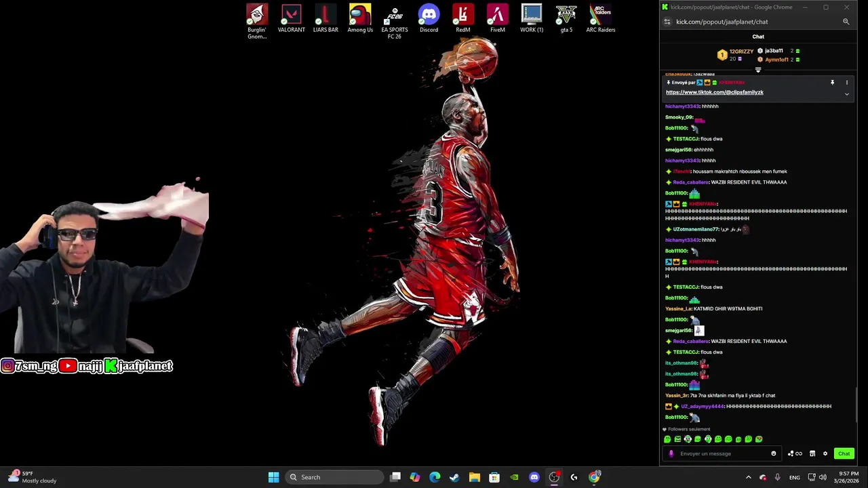Open Microsoft Edge from the taskbar
The width and height of the screenshot is (868, 488).
435,477
